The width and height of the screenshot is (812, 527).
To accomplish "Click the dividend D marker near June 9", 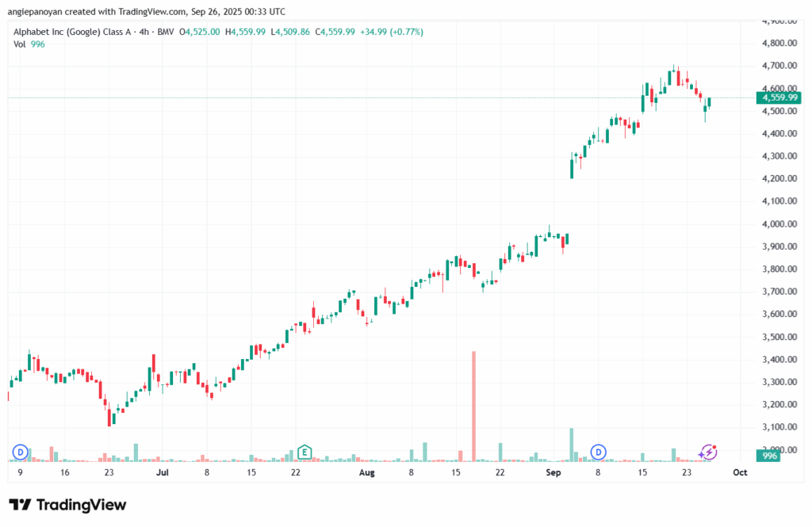I will click(20, 452).
